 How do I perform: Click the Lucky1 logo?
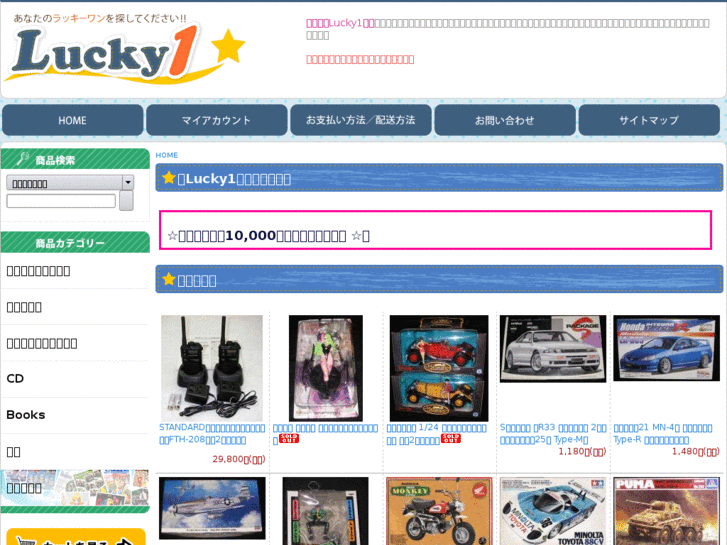click(124, 49)
